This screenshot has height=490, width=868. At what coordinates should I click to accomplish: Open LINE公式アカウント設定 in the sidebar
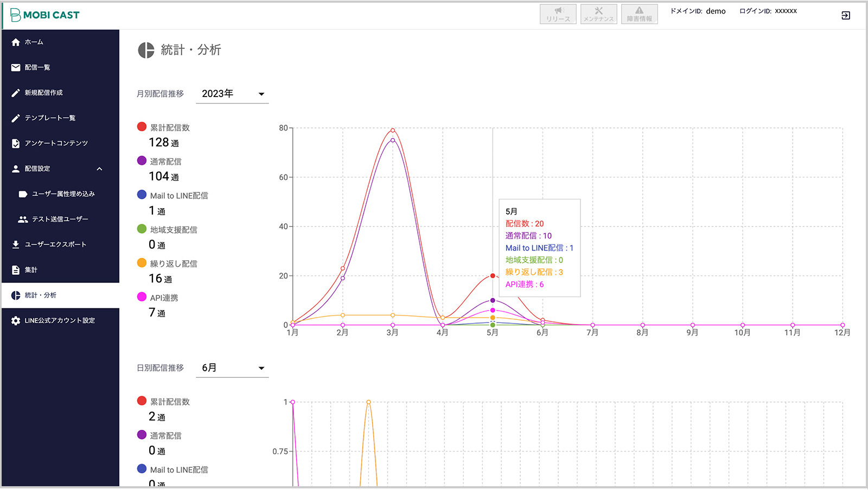60,321
